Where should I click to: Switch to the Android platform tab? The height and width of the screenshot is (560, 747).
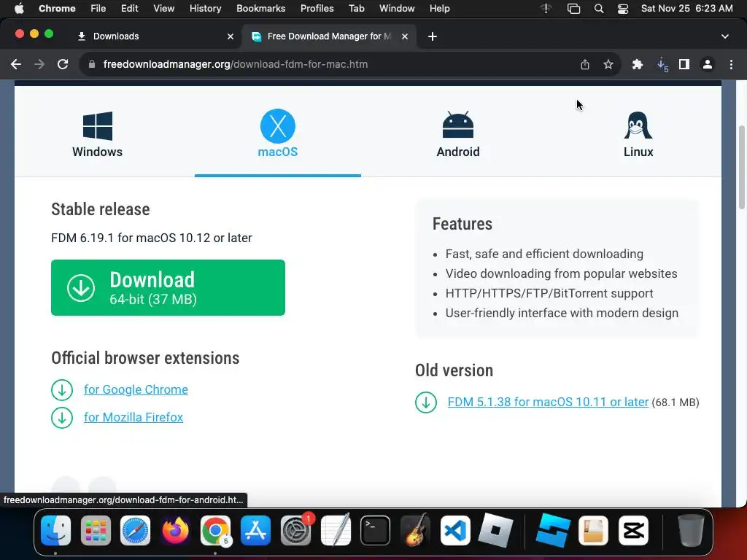click(x=458, y=134)
